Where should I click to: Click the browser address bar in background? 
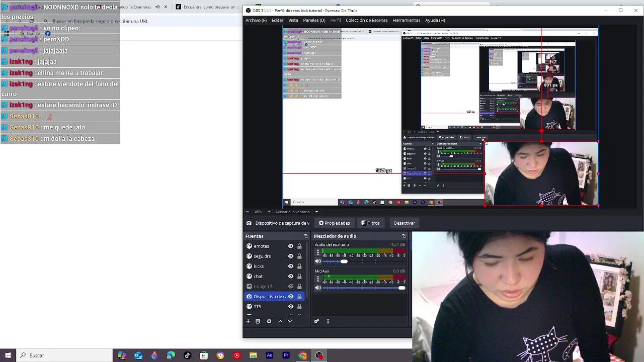click(141, 21)
